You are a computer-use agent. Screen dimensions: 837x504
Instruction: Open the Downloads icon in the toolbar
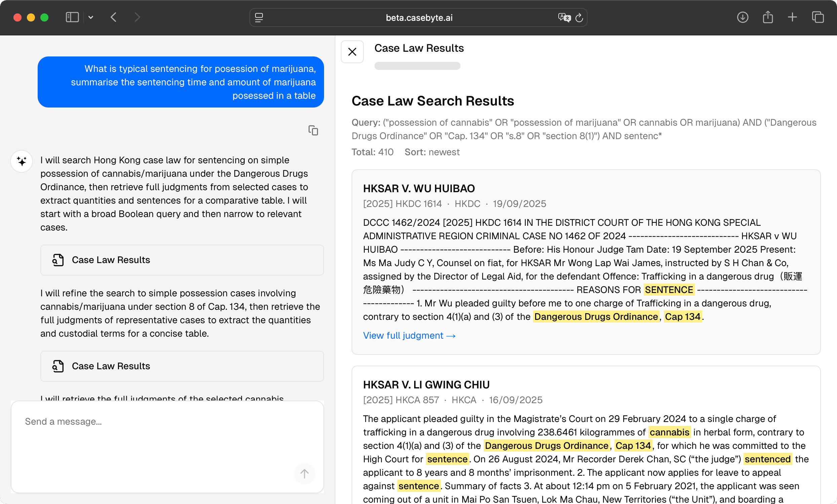coord(743,17)
